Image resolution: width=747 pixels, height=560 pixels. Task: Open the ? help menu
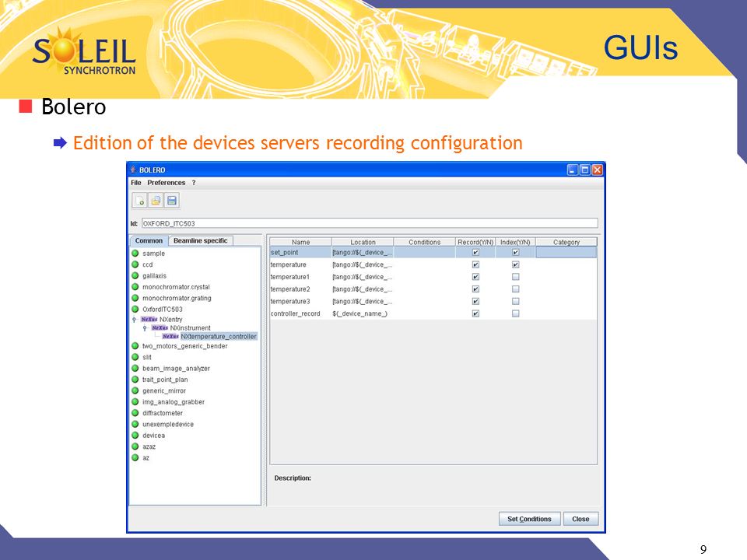point(194,182)
